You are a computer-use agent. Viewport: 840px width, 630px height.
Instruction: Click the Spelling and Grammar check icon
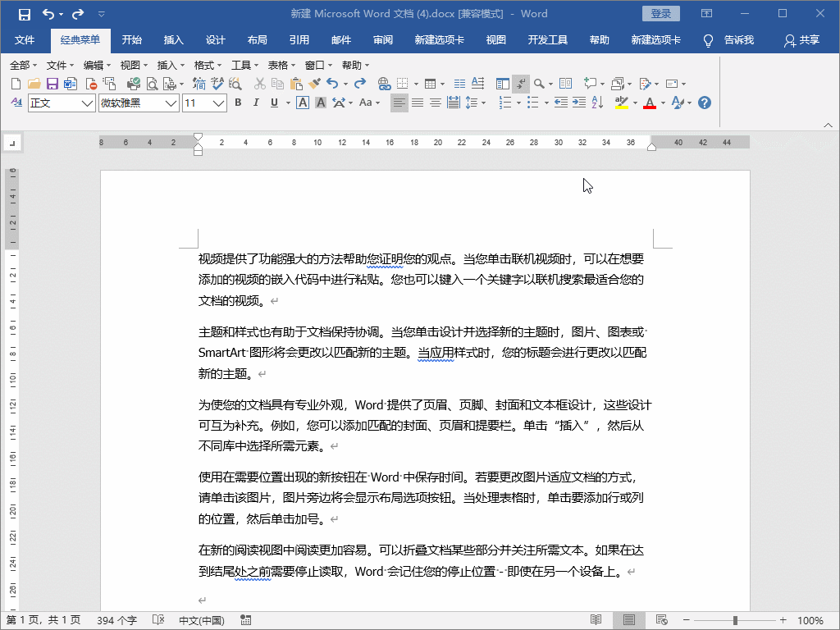(217, 84)
